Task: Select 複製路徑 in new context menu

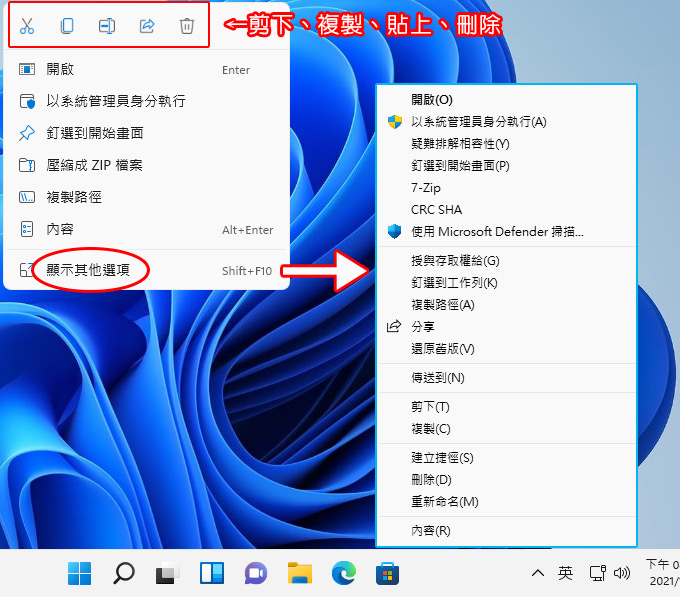Action: click(x=147, y=197)
